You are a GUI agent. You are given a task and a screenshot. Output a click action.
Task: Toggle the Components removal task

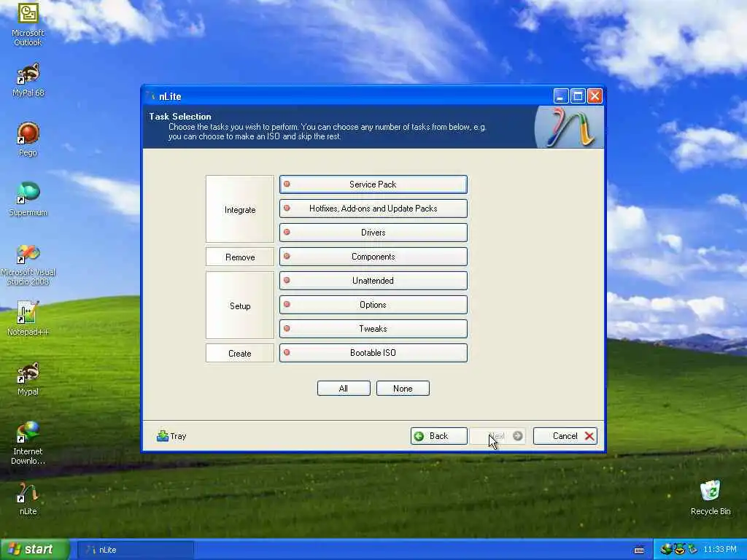click(x=373, y=257)
